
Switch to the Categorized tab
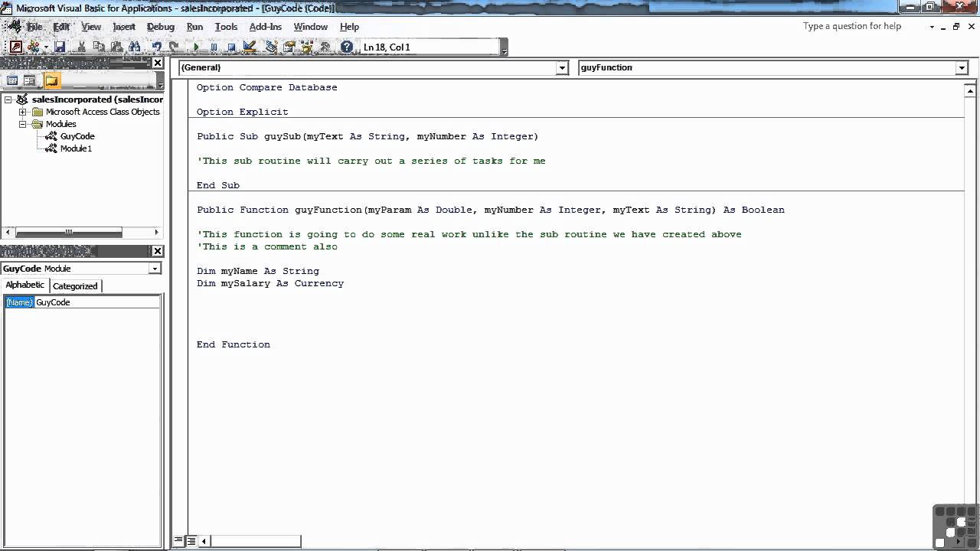[75, 285]
